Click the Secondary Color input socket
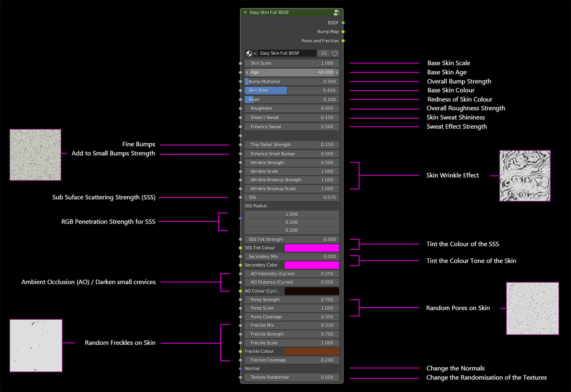This screenshot has height=392, width=571. click(240, 265)
